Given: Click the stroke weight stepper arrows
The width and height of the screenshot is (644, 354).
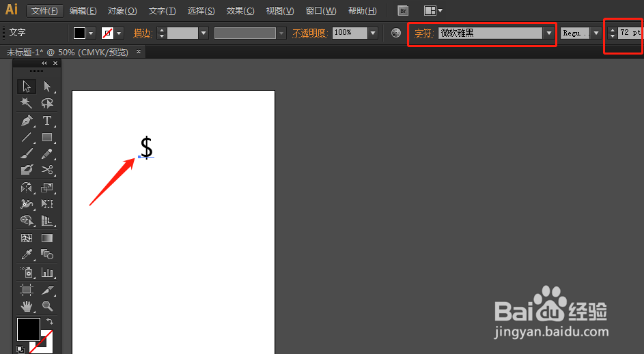Looking at the screenshot, I should [162, 33].
